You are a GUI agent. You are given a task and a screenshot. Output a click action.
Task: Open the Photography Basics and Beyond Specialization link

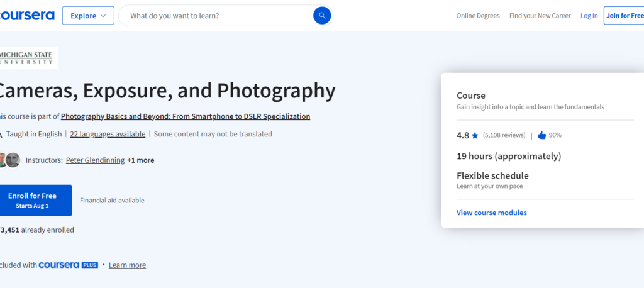[x=186, y=116]
